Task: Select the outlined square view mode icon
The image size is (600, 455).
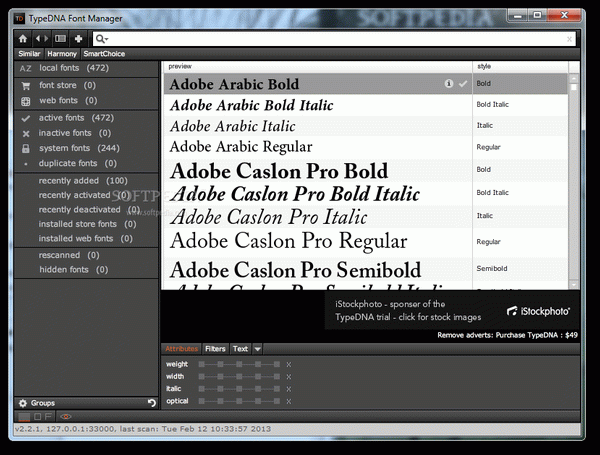Action: pyautogui.click(x=38, y=416)
